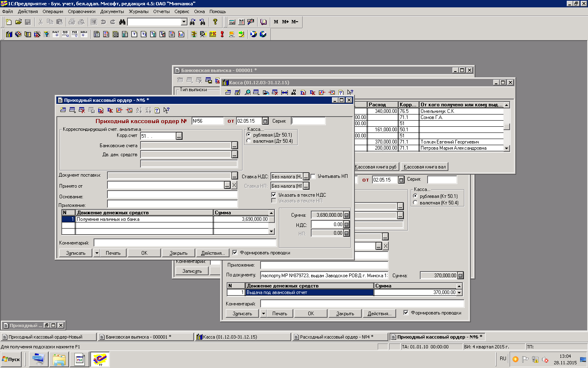Click the Серия input field in Приходный ордер
Screen dimensions: 588x368
click(308, 121)
